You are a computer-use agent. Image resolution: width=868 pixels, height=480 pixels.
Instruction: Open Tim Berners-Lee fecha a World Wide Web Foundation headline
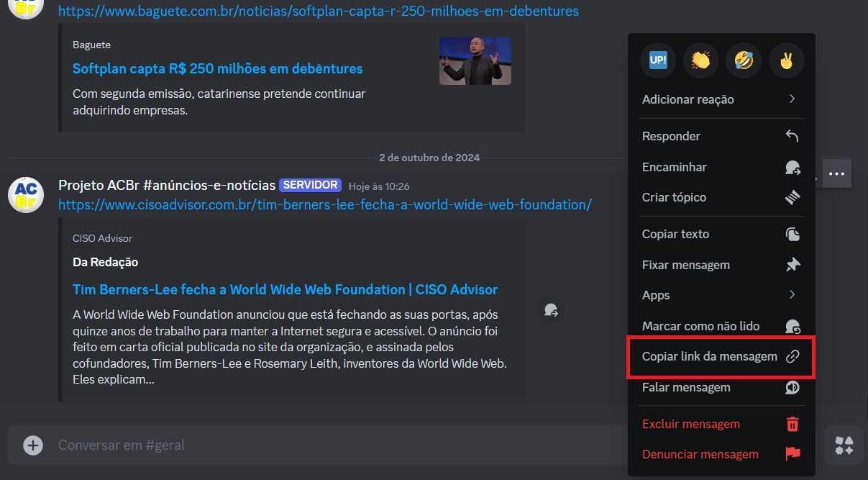[285, 289]
